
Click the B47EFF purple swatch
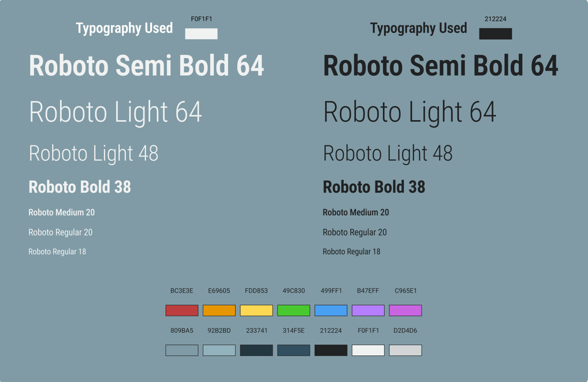click(368, 310)
